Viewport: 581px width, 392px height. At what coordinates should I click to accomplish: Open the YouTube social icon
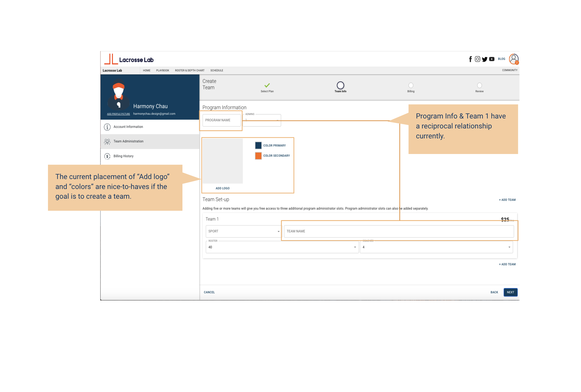[492, 59]
